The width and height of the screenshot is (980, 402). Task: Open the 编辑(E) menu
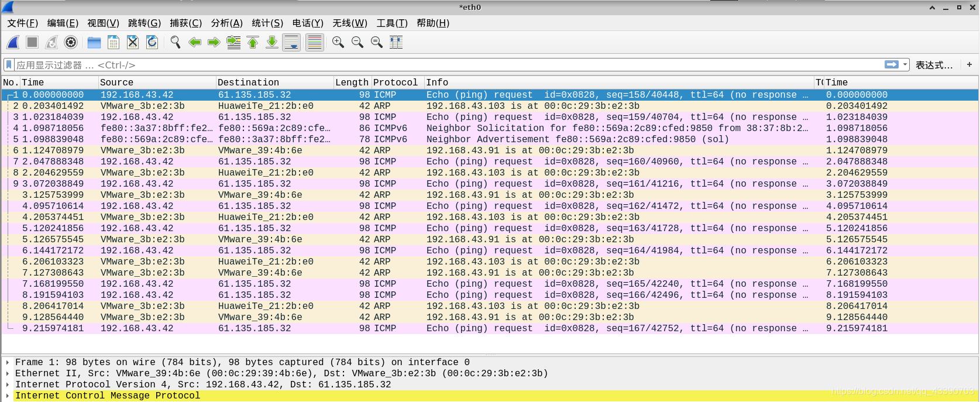tap(63, 23)
